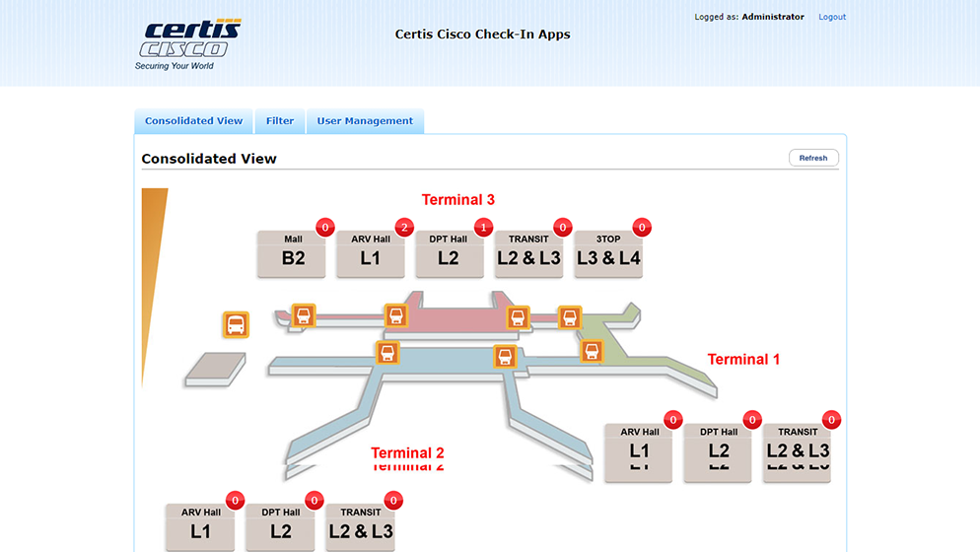
Task: Click the right bus icon on the blue Terminal 2 building
Action: [x=505, y=357]
